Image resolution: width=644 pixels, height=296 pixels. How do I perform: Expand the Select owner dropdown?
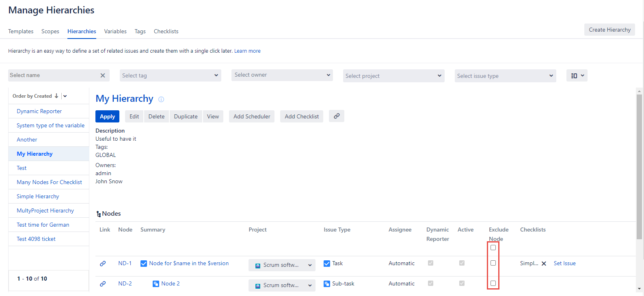(x=282, y=75)
